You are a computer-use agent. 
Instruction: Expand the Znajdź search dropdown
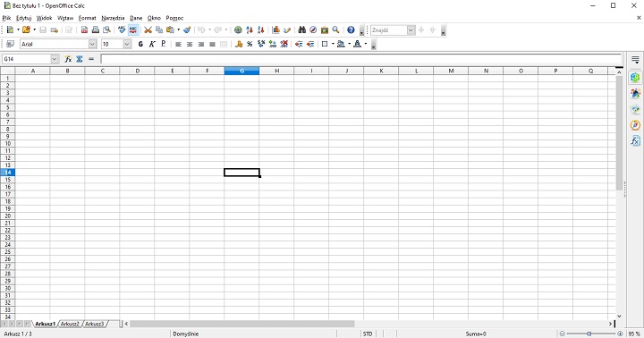pos(411,30)
